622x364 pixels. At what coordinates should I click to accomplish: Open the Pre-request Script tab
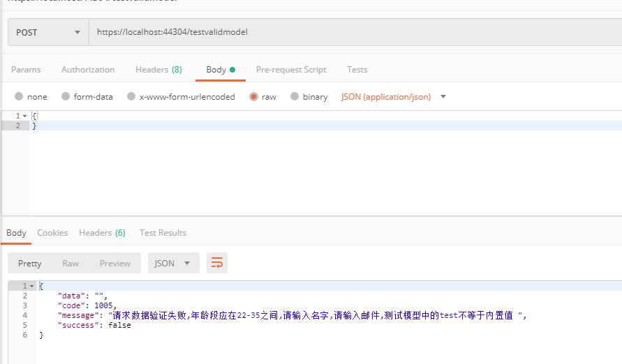291,70
